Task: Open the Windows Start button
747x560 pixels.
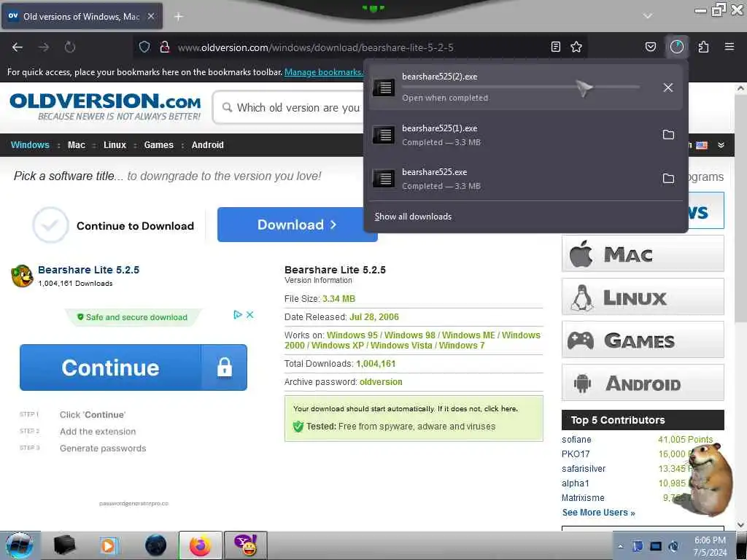Action: pyautogui.click(x=20, y=545)
